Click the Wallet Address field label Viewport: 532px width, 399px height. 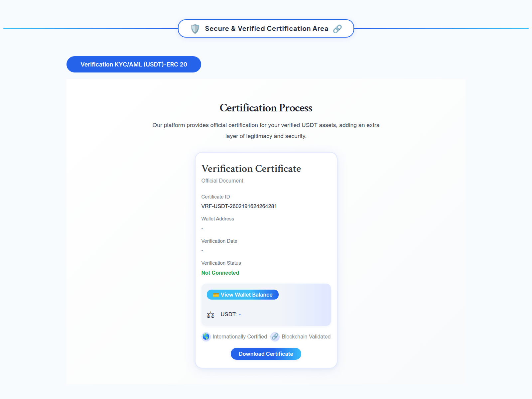point(217,219)
